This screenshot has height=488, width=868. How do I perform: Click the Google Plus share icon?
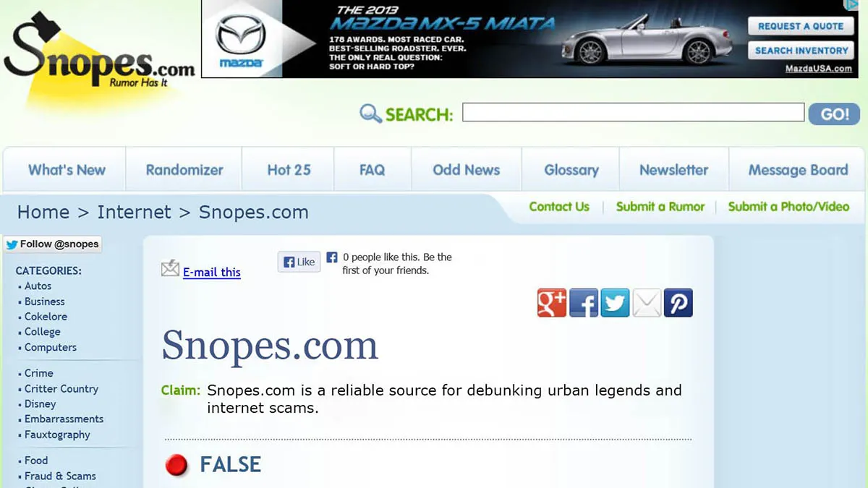pyautogui.click(x=551, y=303)
